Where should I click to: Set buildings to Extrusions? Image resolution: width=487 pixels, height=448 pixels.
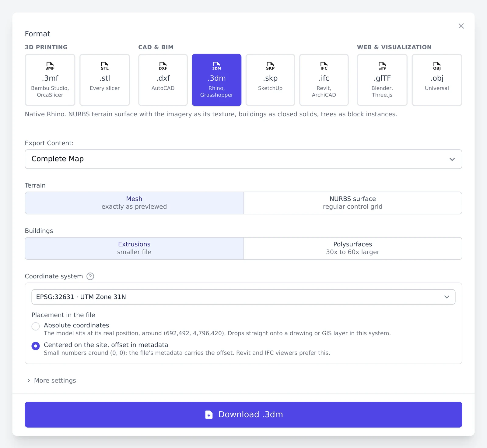[134, 248]
